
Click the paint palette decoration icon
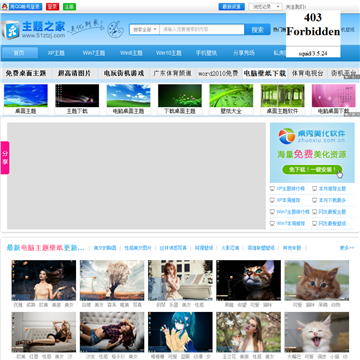tap(115, 29)
